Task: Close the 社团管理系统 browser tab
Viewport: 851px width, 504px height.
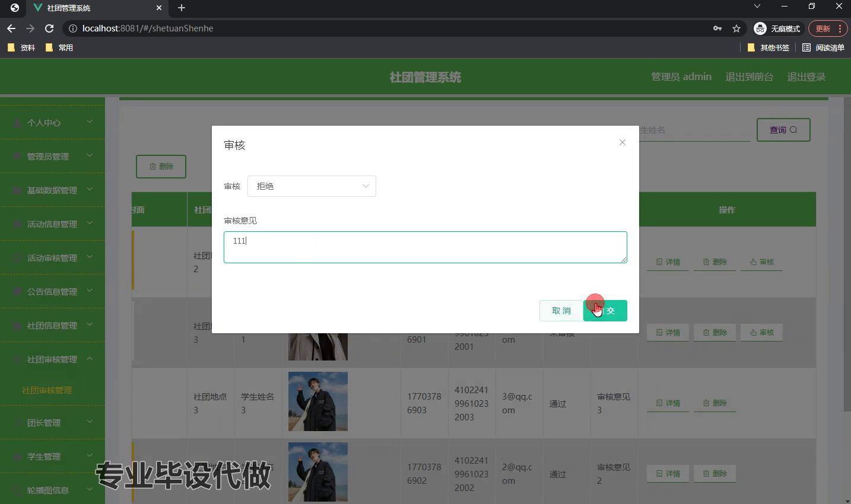Action: (159, 8)
